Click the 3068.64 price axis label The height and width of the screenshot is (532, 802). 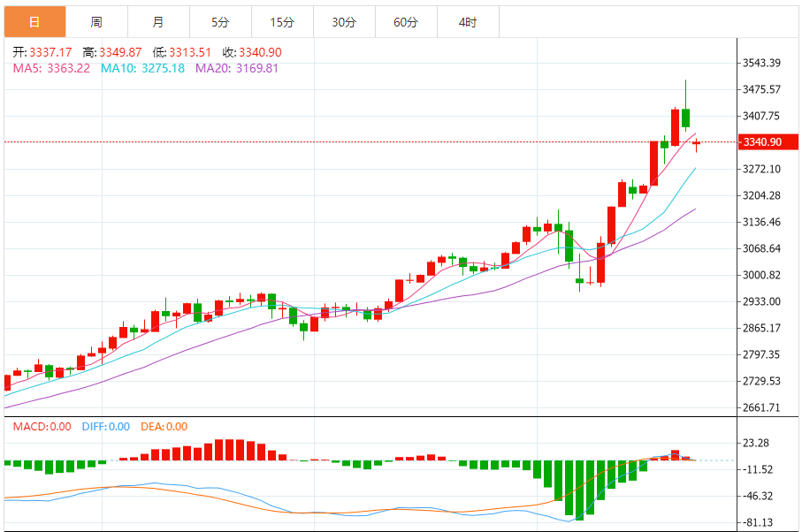pyautogui.click(x=761, y=249)
